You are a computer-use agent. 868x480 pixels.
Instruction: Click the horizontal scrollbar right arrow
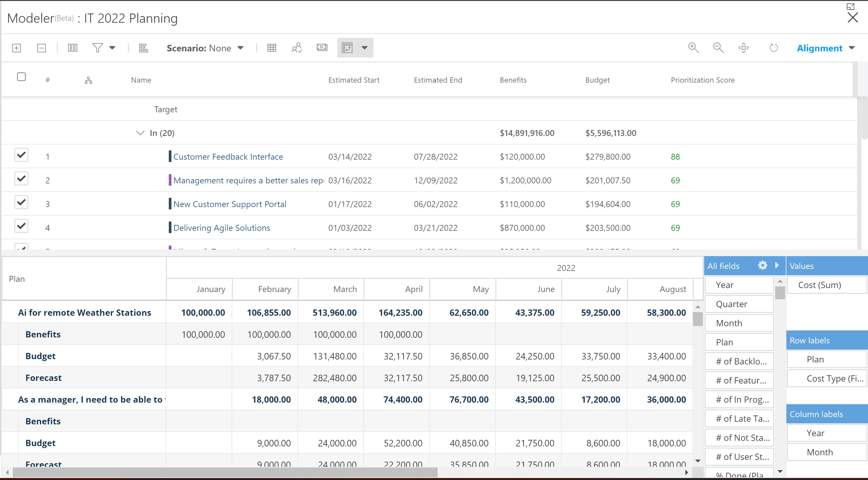coord(687,472)
